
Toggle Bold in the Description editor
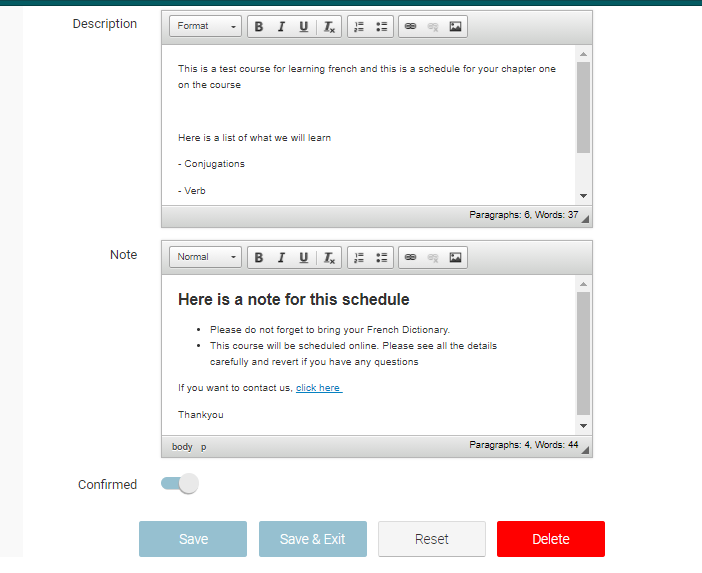(x=259, y=27)
